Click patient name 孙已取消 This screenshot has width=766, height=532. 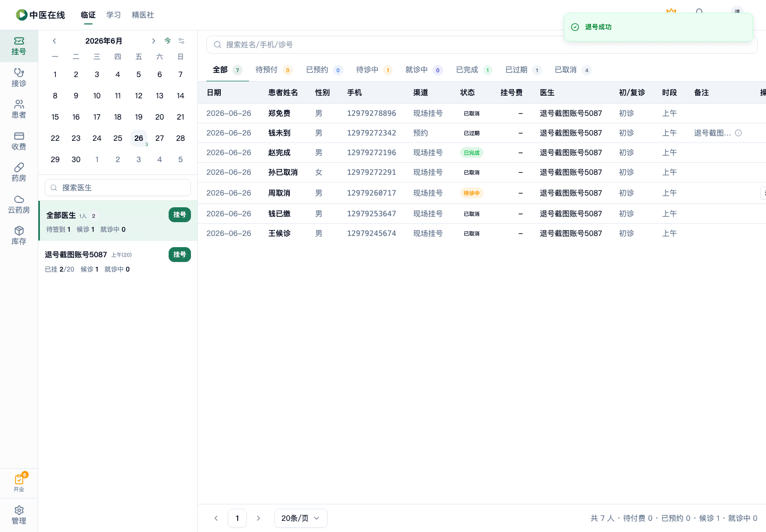tap(283, 172)
